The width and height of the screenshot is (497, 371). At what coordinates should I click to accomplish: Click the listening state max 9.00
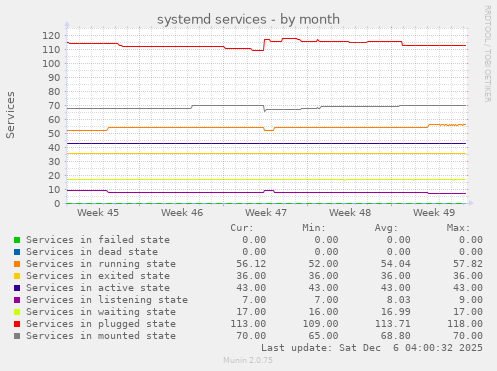(471, 300)
